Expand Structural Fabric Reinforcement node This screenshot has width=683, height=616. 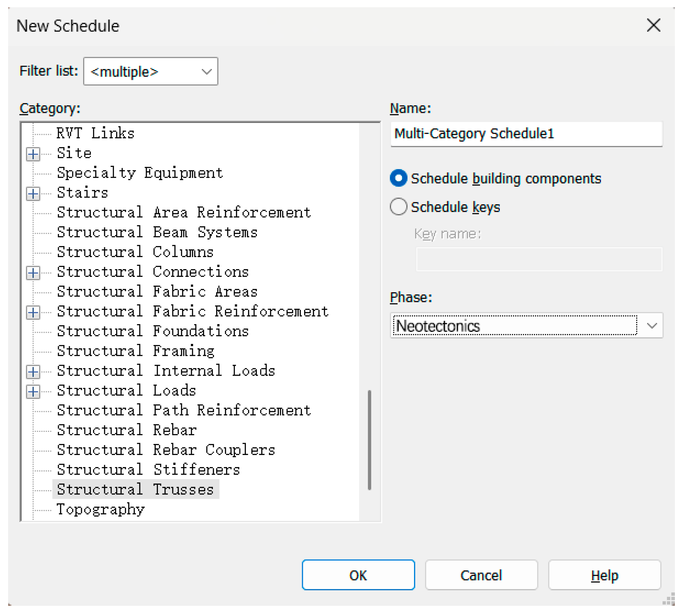pos(33,313)
